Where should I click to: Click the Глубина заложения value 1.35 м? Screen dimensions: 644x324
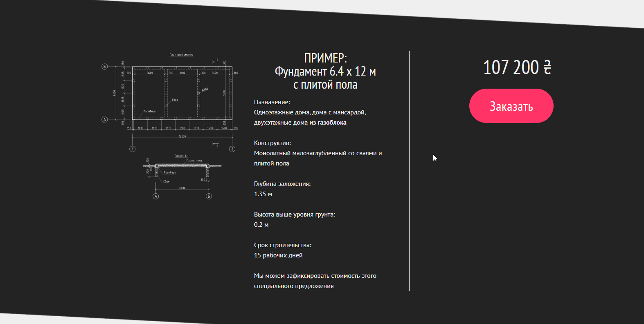[x=263, y=194]
